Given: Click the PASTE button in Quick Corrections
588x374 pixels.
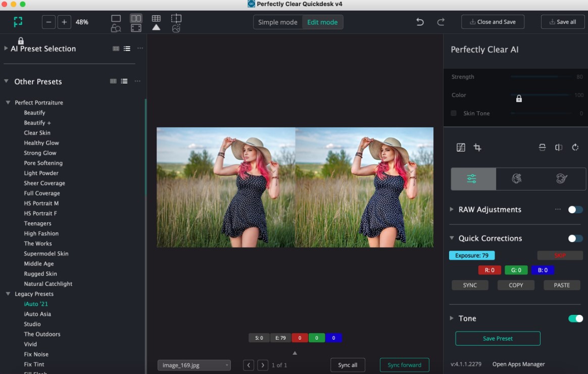Looking at the screenshot, I should pyautogui.click(x=562, y=285).
